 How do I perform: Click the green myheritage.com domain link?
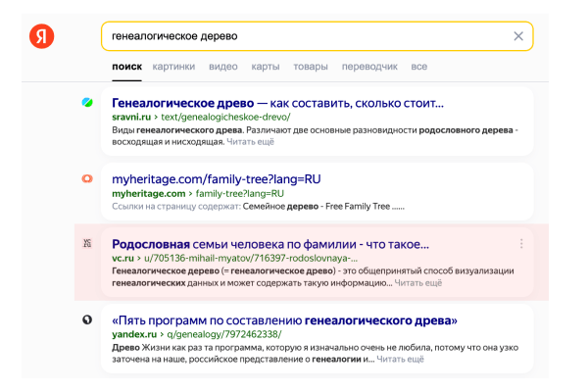[x=149, y=194]
